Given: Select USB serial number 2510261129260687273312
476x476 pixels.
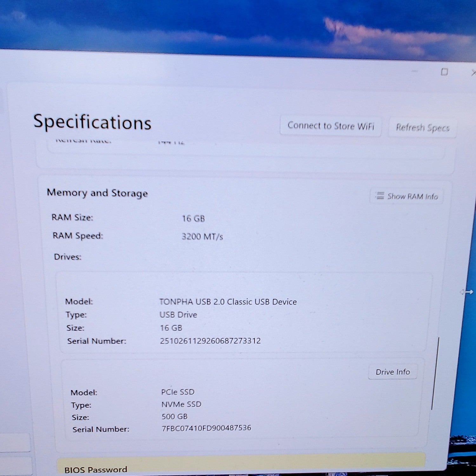Looking at the screenshot, I should click(210, 341).
